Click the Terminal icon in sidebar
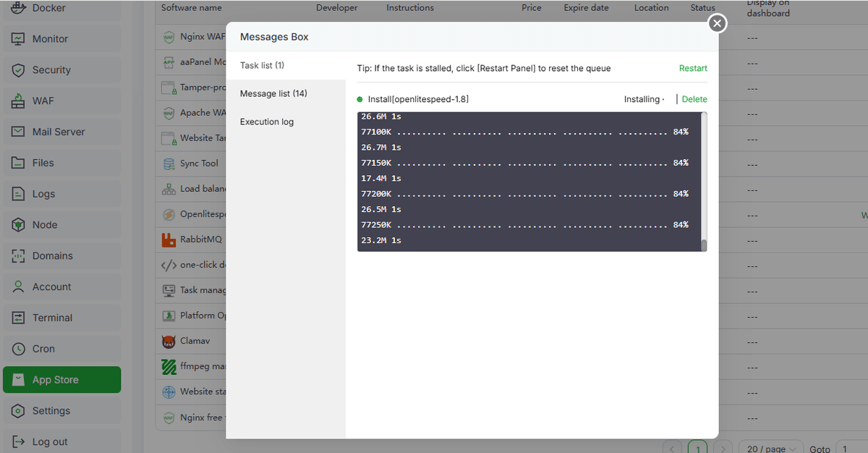868x453 pixels. [19, 318]
